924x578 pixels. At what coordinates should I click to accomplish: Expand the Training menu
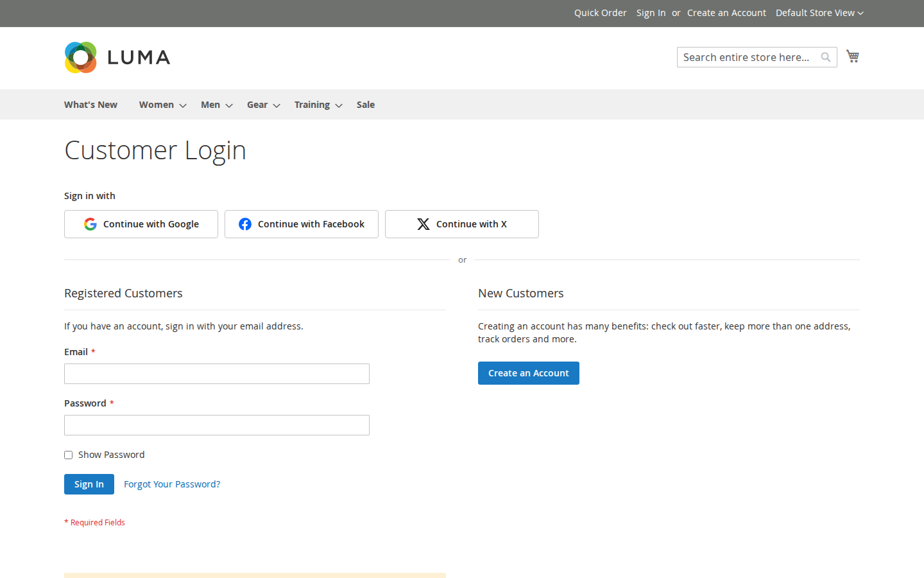point(318,105)
